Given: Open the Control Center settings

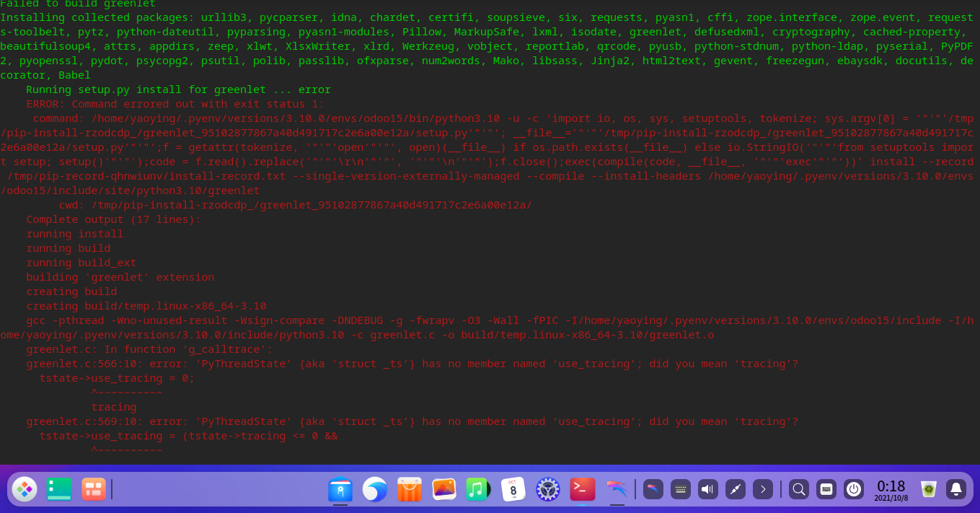Looking at the screenshot, I should coord(547,489).
